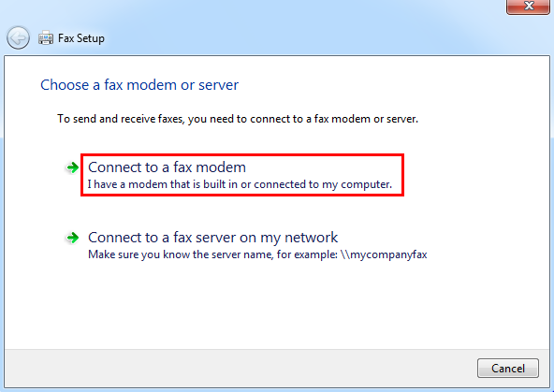Select the 'I have a modem that is built in' description
554x392 pixels.
(240, 184)
